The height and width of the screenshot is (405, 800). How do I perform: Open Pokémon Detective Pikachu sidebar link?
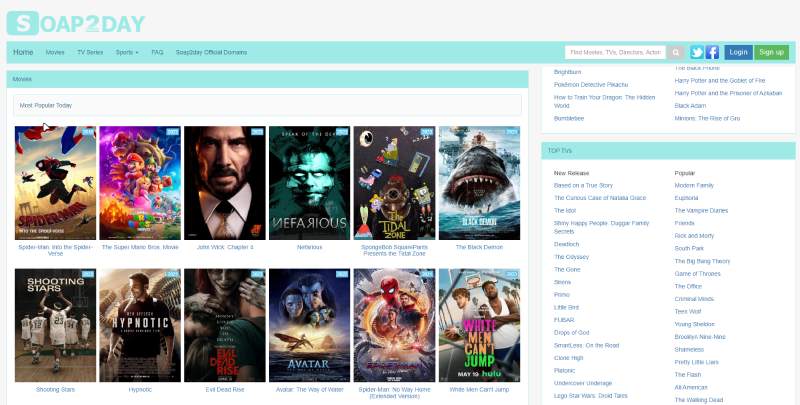(x=591, y=85)
